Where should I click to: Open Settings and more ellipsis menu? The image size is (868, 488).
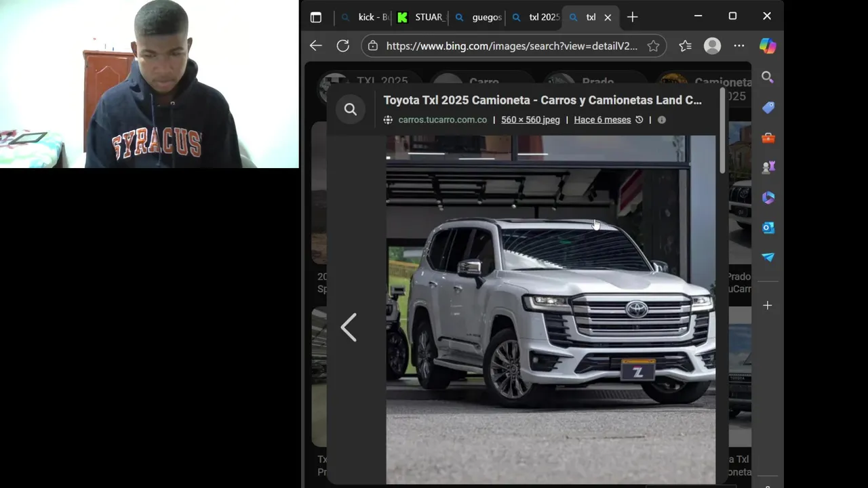point(739,46)
